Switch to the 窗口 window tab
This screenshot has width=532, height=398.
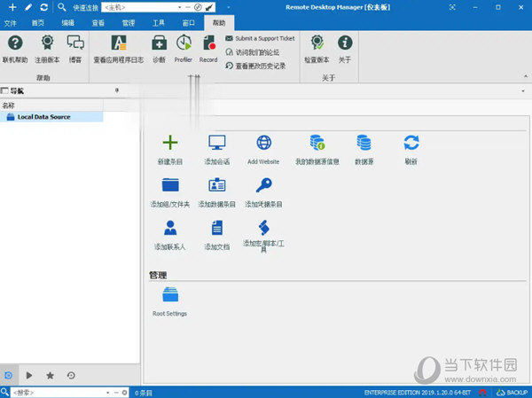pyautogui.click(x=189, y=23)
